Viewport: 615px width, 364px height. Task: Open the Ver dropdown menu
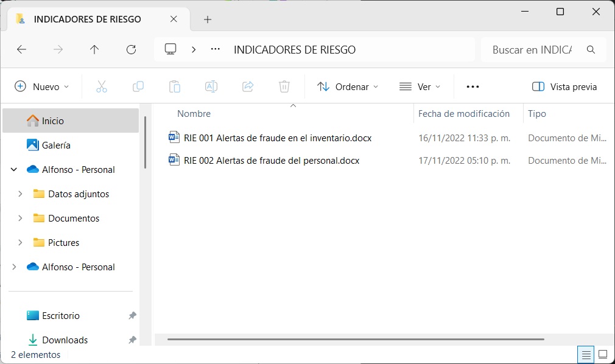tap(420, 86)
